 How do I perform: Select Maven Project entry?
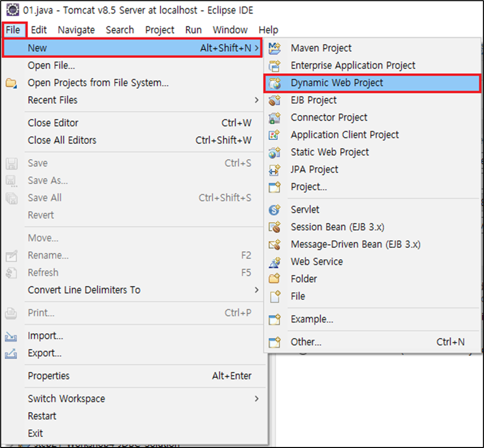coord(372,48)
